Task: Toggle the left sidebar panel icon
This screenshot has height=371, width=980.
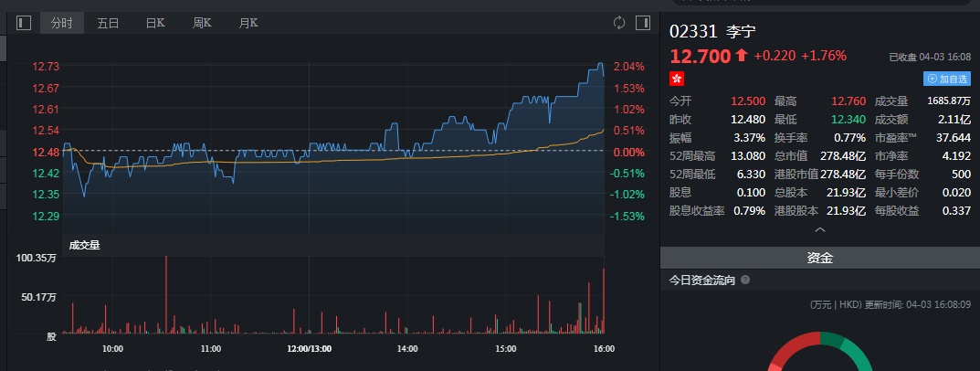Action: coord(24,23)
